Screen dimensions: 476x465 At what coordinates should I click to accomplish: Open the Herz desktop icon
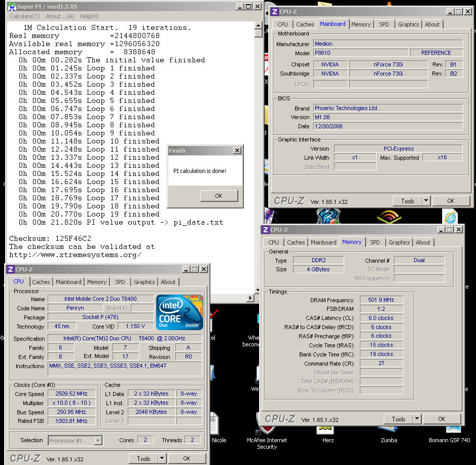tap(328, 435)
